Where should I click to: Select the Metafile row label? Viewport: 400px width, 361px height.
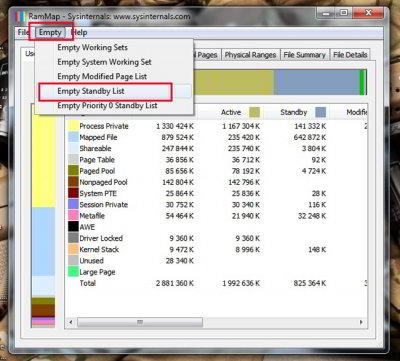click(x=92, y=216)
